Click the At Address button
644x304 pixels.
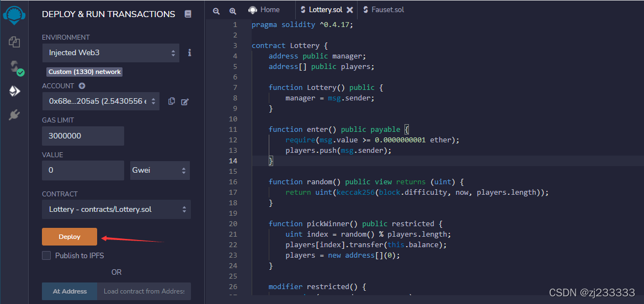pyautogui.click(x=70, y=291)
